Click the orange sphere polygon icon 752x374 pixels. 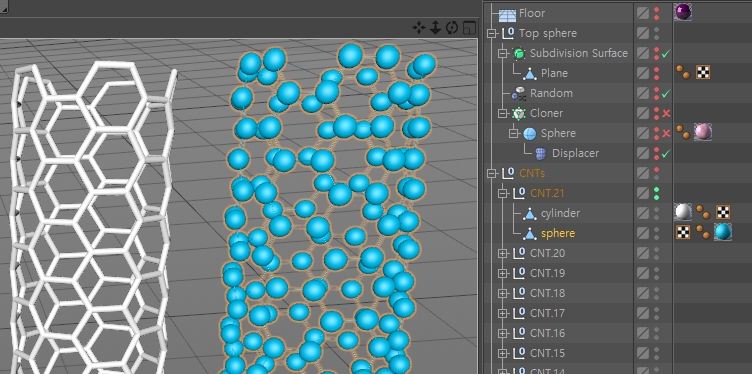529,234
